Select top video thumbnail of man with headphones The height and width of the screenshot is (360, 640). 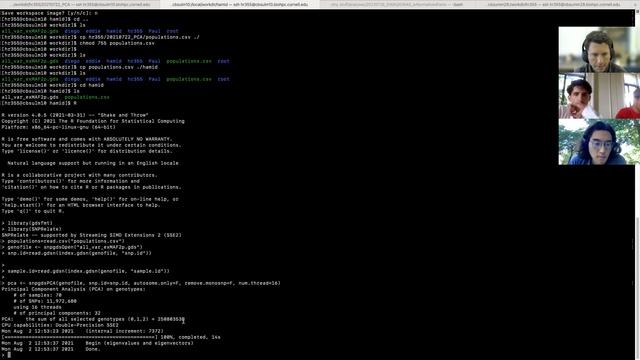coord(599,50)
